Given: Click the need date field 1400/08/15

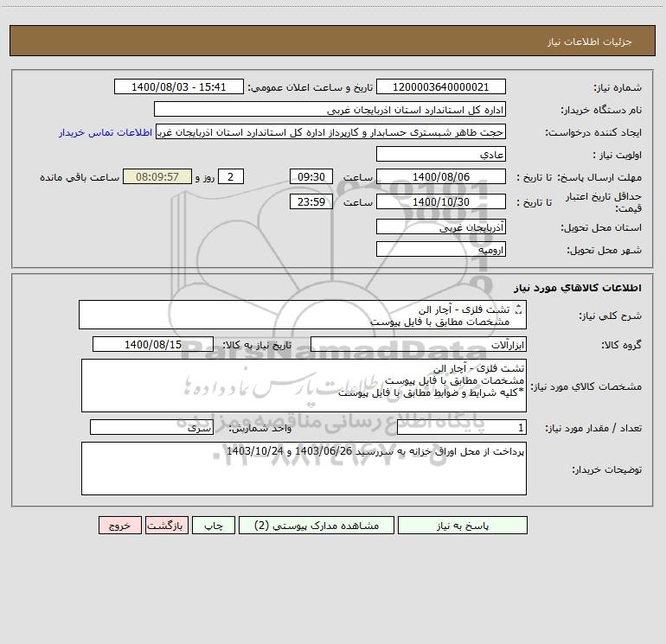Looking at the screenshot, I should click(153, 344).
